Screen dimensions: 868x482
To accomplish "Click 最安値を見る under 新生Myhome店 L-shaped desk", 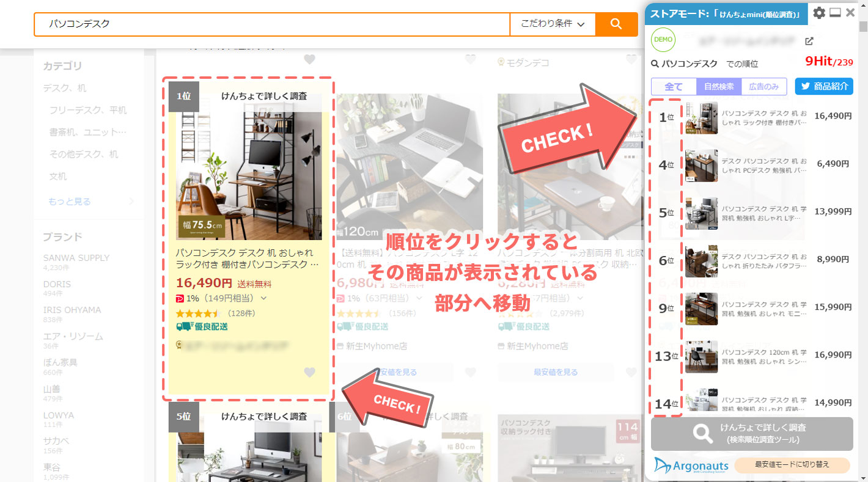I will coord(395,372).
